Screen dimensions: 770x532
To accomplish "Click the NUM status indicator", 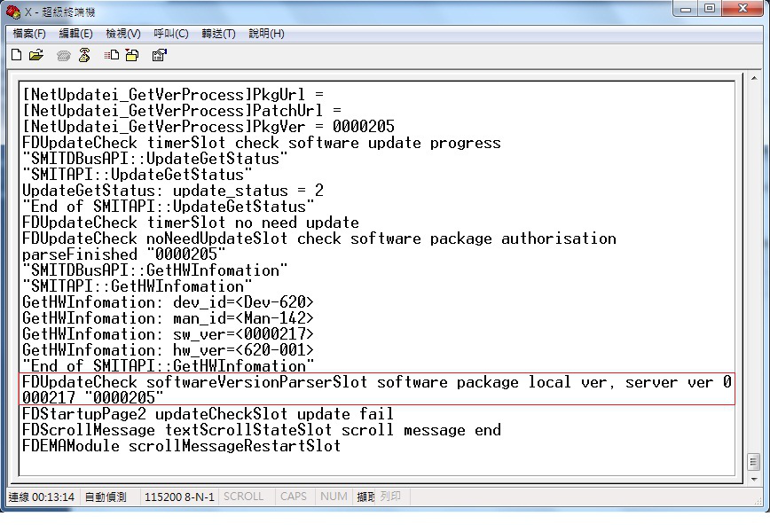I will [x=334, y=497].
